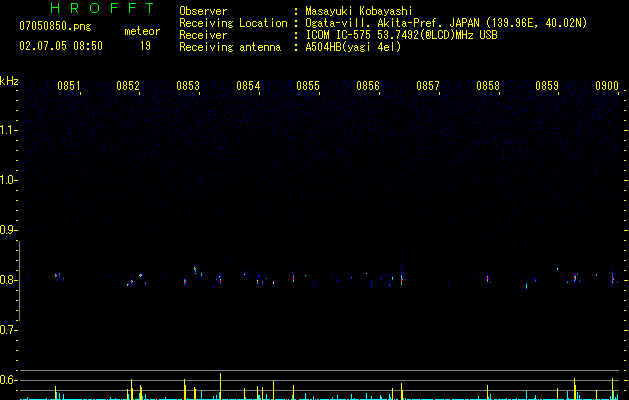Click the HROFFT title text

point(102,8)
